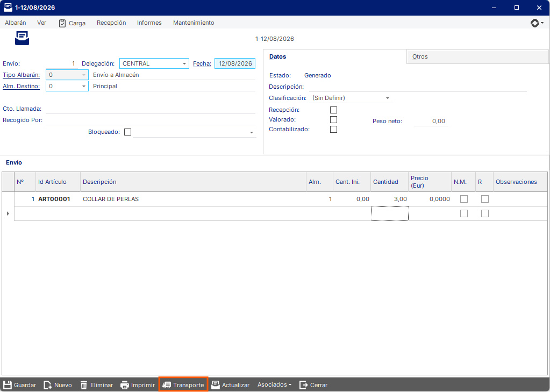Click the Cerrar button label
Screen dimensions: 550x392
pyautogui.click(x=319, y=385)
